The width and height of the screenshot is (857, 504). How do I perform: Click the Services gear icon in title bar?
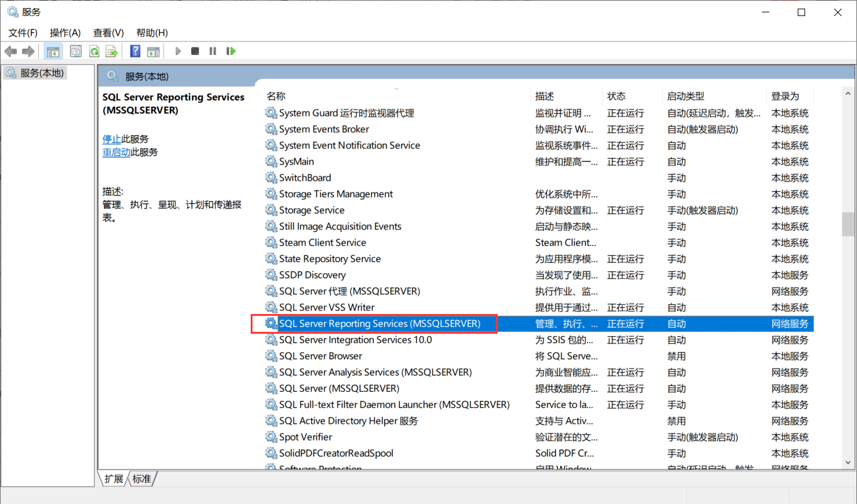coord(12,12)
